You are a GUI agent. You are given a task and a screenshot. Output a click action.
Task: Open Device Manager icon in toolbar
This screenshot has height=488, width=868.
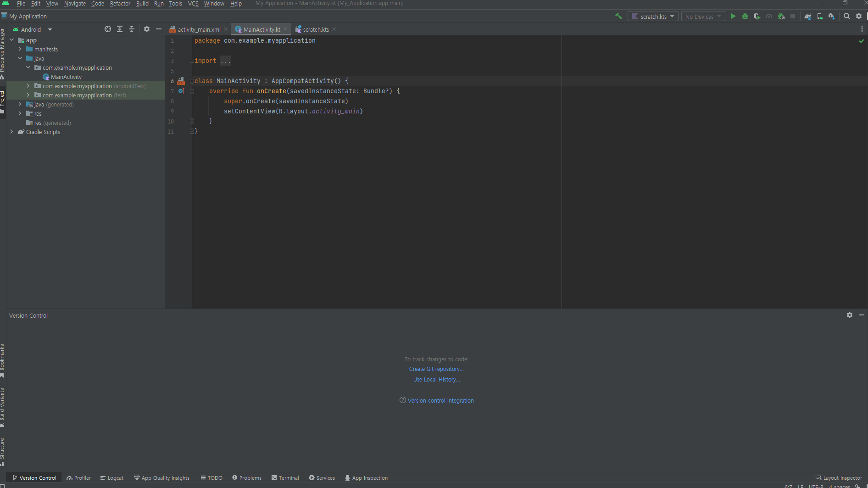(820, 16)
